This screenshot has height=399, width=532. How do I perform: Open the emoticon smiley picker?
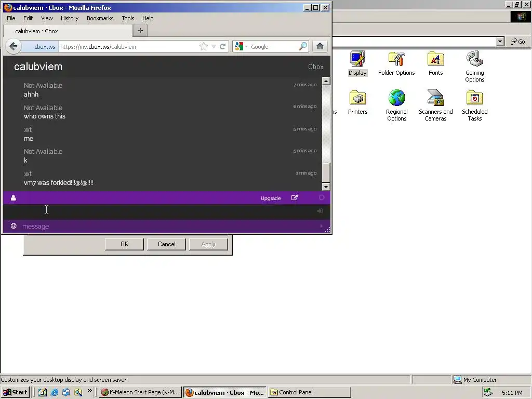(14, 226)
